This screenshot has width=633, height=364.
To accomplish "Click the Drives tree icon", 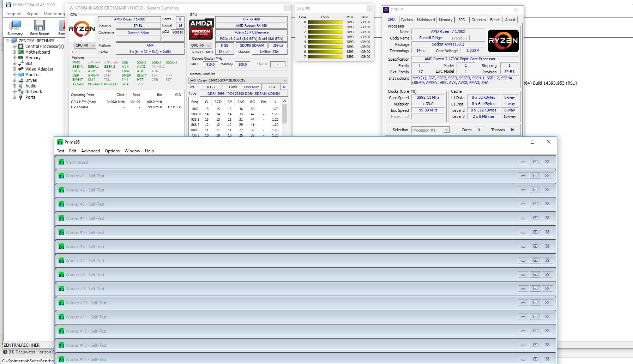I will (x=21, y=80).
